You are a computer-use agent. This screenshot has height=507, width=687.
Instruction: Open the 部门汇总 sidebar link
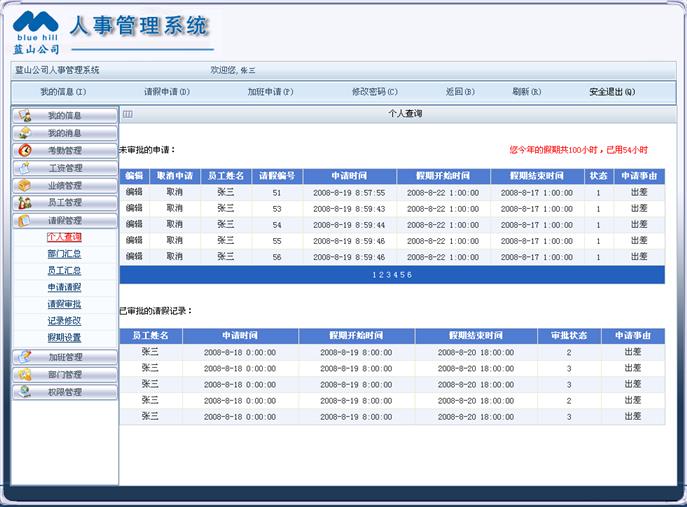64,254
